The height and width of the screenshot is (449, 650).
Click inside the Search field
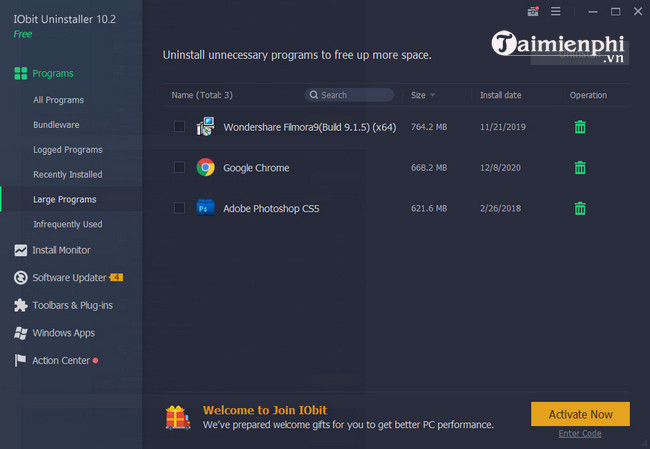[349, 95]
